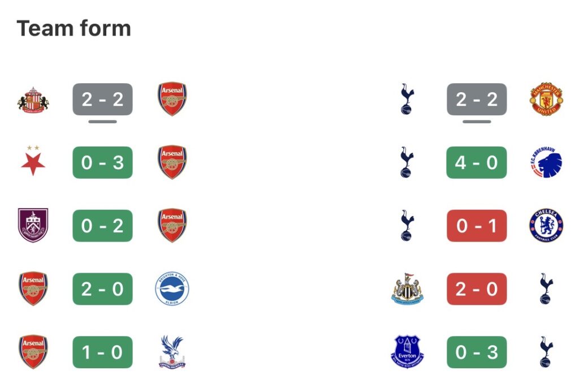Select the Crystal Palace eagle crest
Image resolution: width=579 pixels, height=392 pixels.
[172, 352]
